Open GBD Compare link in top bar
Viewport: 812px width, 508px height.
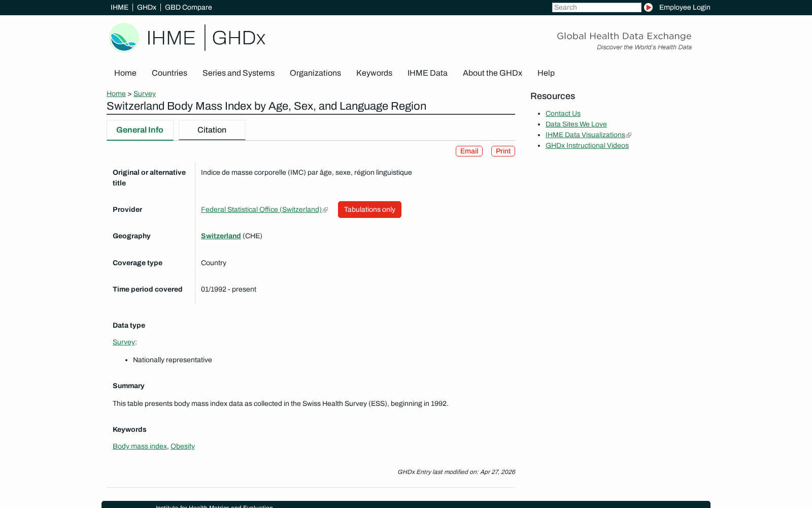tap(188, 7)
